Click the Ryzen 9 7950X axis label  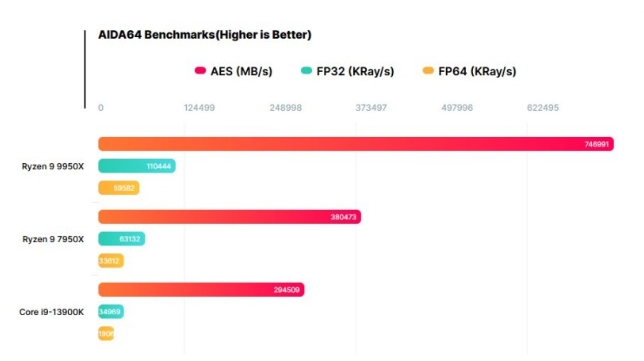53,239
